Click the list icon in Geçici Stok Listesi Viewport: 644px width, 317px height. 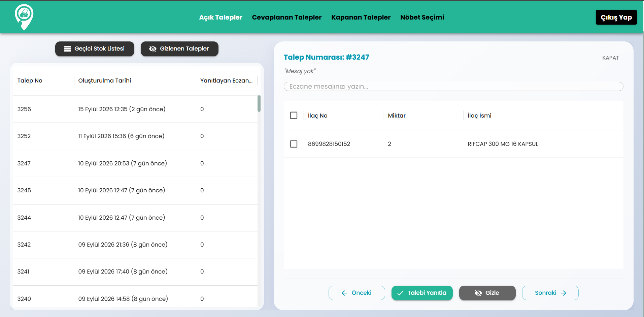pos(67,49)
